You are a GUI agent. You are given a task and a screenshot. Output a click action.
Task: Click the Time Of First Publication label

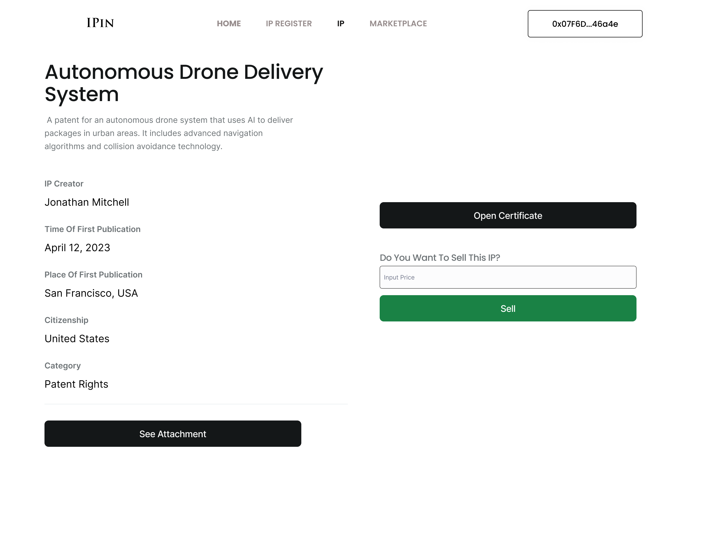(x=93, y=229)
